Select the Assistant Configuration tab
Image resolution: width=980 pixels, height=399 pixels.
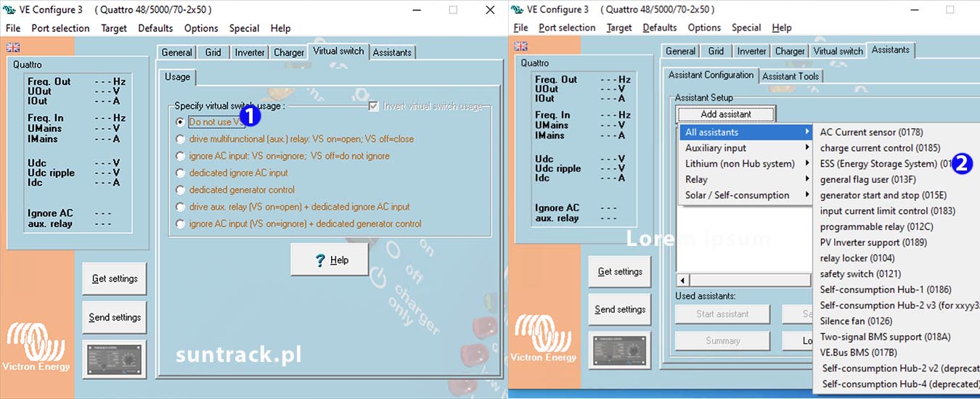(711, 75)
